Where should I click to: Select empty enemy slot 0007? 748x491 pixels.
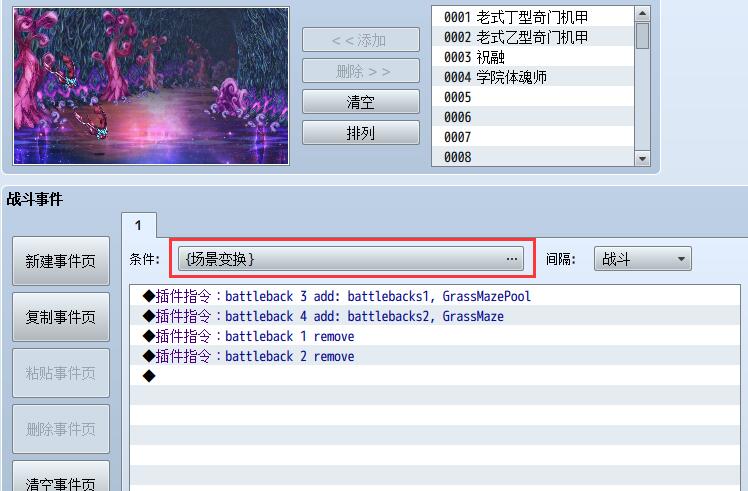[x=533, y=137]
